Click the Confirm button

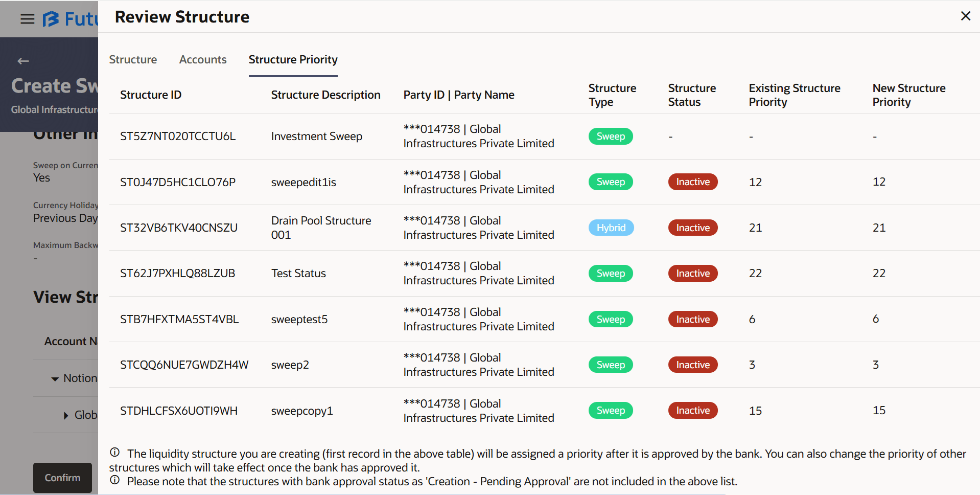pos(62,478)
